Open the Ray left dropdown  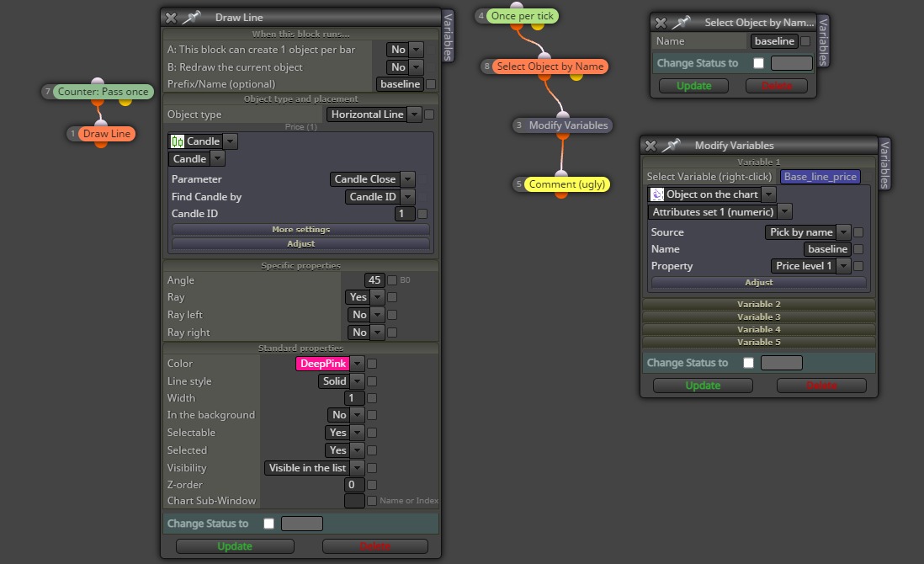pyautogui.click(x=366, y=315)
